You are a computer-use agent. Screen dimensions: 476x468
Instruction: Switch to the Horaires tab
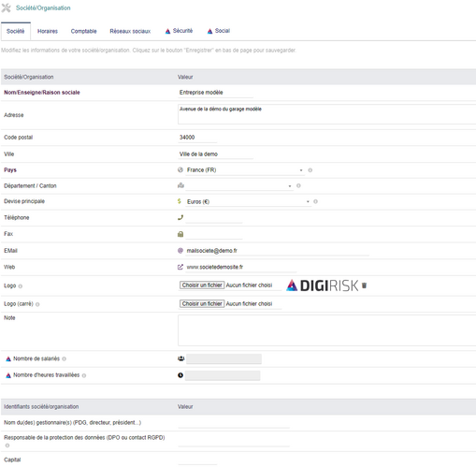click(x=48, y=31)
